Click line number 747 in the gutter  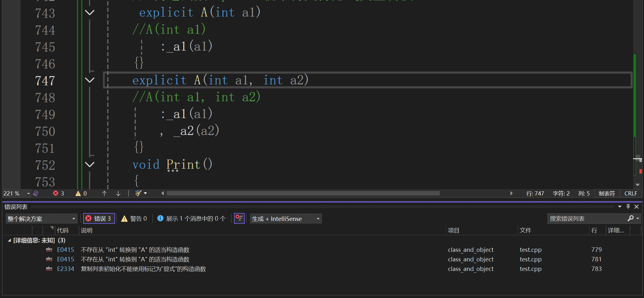tap(45, 81)
